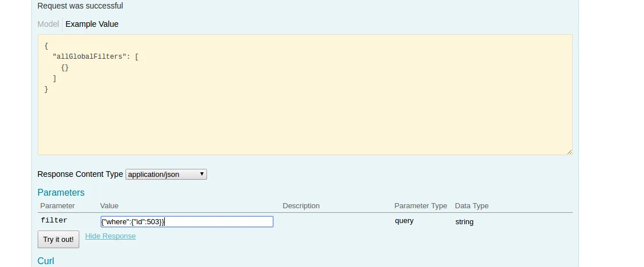This screenshot has width=644, height=267.
Task: Click the Parameter Type column header
Action: (x=420, y=205)
